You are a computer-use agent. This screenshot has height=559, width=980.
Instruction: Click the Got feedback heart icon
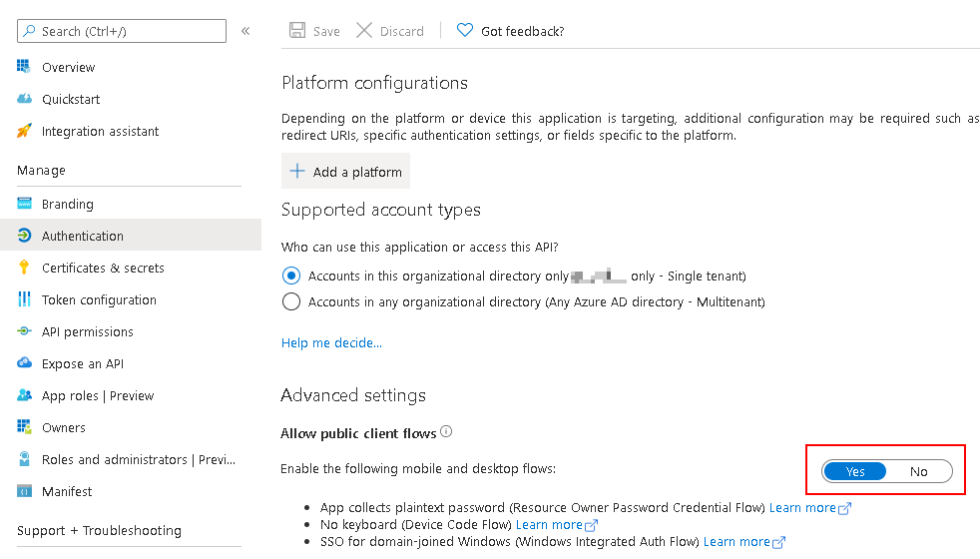(x=465, y=30)
